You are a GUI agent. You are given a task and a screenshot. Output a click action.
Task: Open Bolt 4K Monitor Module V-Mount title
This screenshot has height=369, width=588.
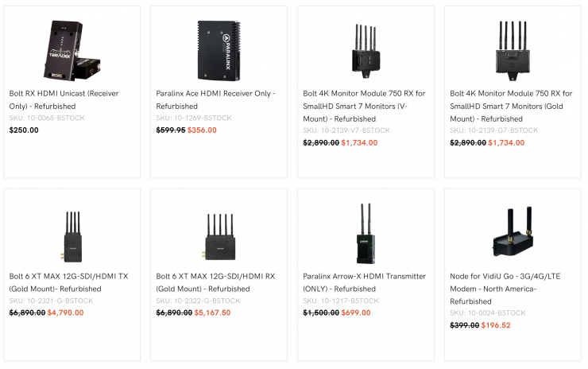pos(364,106)
